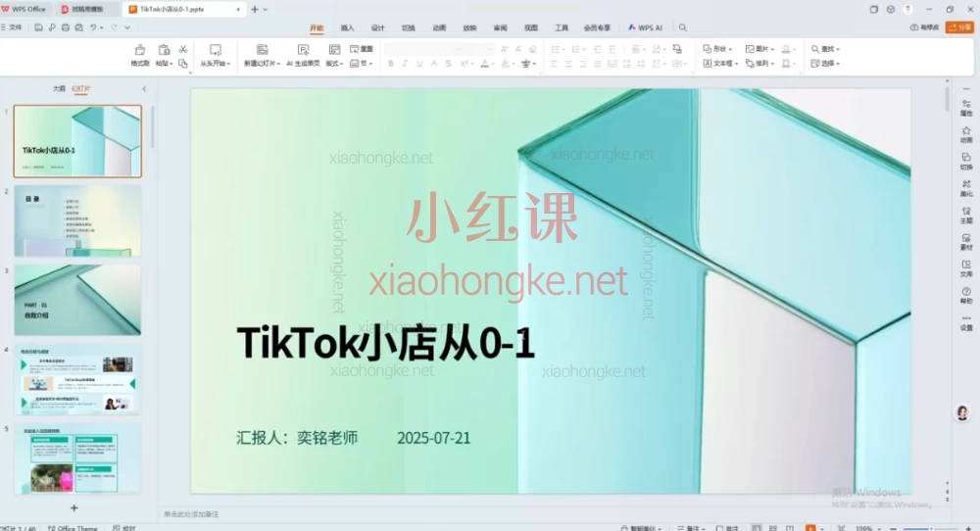Click the Redo arrow icon
Viewport: 980px width, 531px height.
click(x=114, y=27)
